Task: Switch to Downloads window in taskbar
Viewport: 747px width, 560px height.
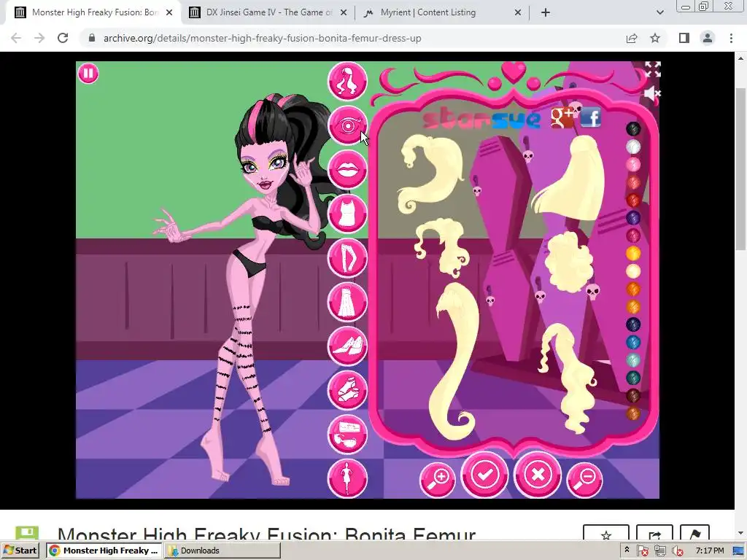Action: (222, 551)
